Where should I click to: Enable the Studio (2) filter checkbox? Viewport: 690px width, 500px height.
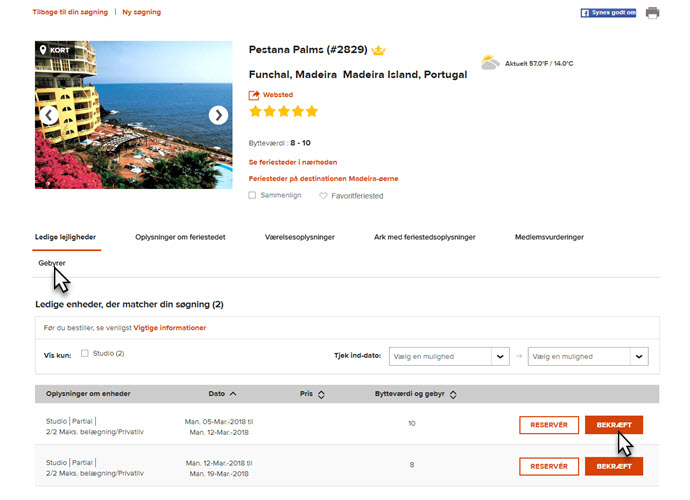tap(85, 353)
